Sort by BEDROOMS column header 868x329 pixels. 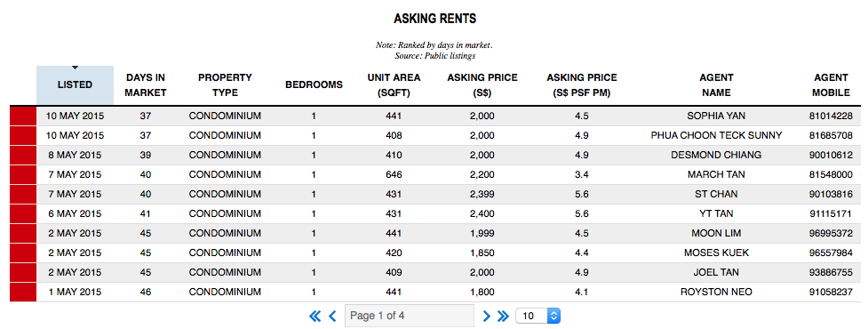(x=314, y=85)
